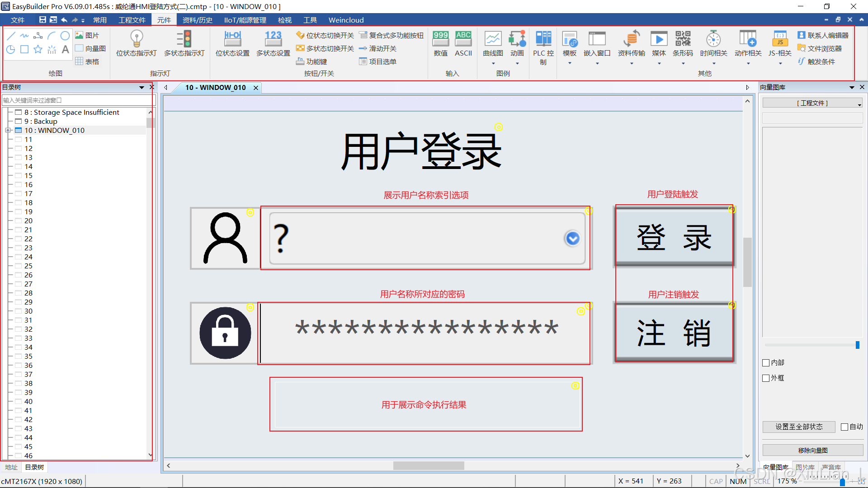Screen dimensions: 868x488
Task: Click the media (媒体) play icon
Action: click(x=659, y=39)
